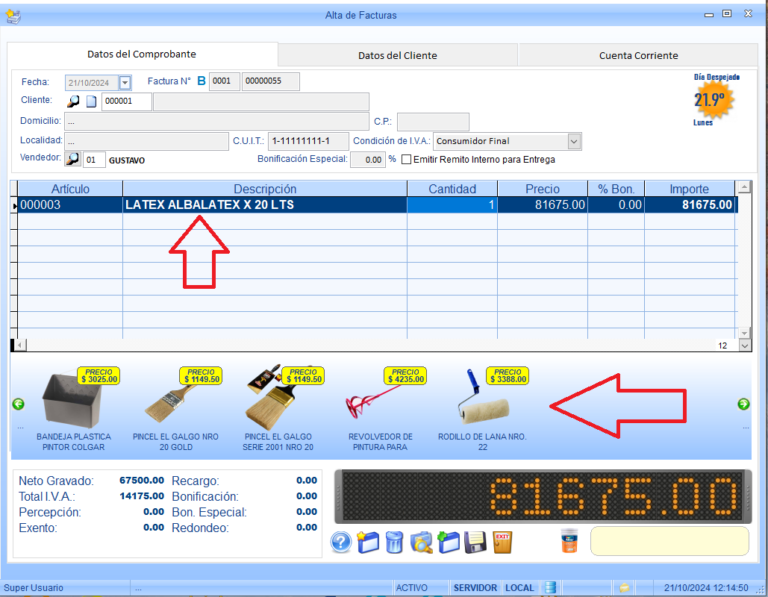Viewport: 768px width, 597px height.
Task: Click the message icon in status bar
Action: pos(624,587)
